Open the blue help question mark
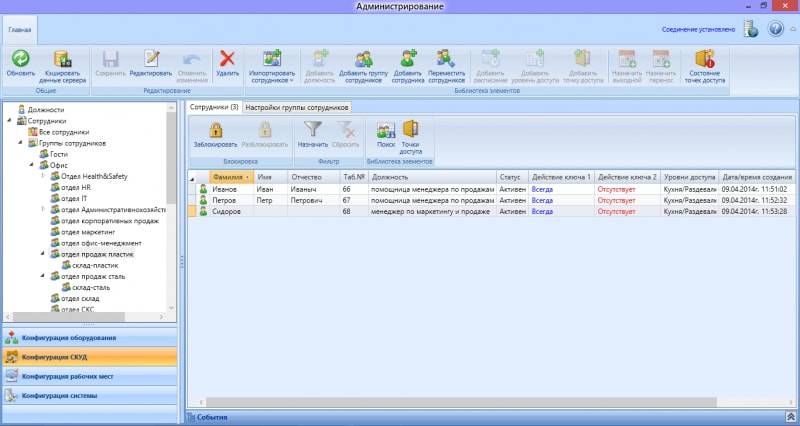 [x=776, y=29]
